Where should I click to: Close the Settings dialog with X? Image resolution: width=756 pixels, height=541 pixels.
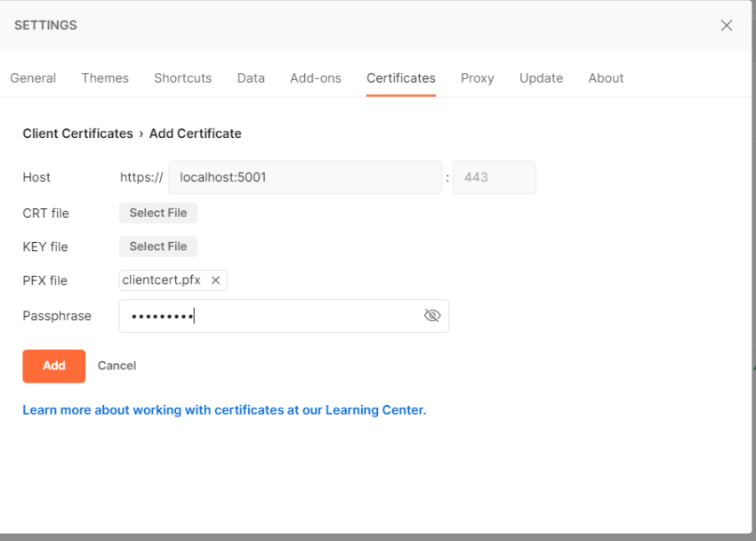(727, 25)
